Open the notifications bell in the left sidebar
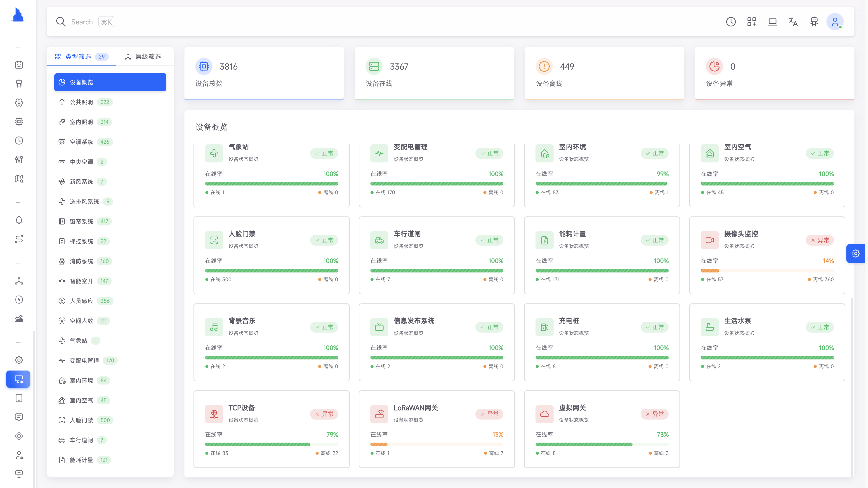This screenshot has height=488, width=868. pos(19,220)
